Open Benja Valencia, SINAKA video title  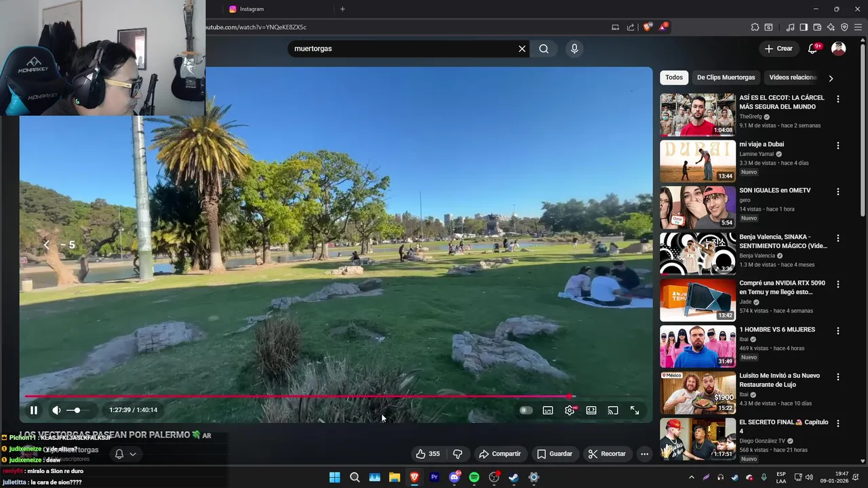tap(783, 241)
